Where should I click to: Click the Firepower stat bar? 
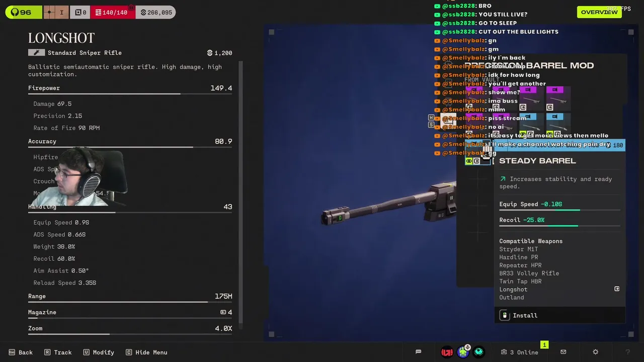point(130,95)
